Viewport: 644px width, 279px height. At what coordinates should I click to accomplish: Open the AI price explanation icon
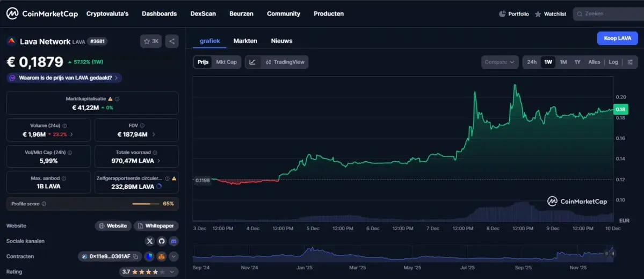(13, 77)
